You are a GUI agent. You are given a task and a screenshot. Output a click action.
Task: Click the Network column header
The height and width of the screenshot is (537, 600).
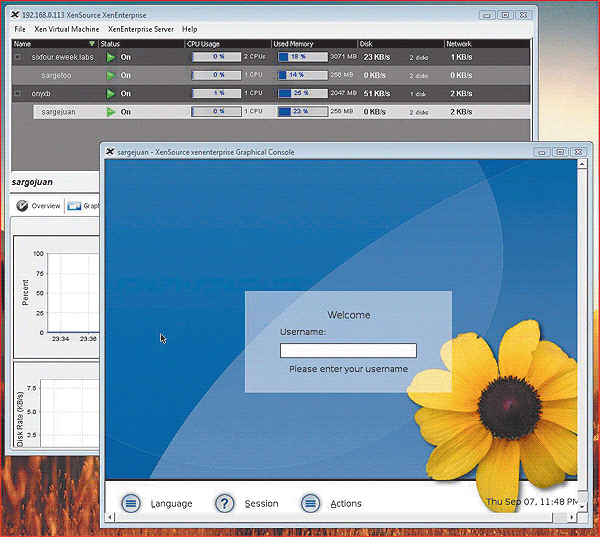click(487, 44)
